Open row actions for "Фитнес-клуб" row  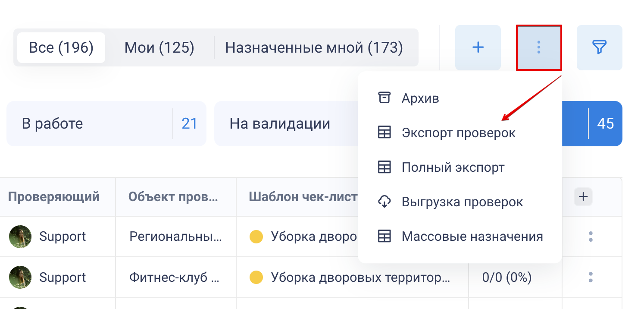coord(591,277)
